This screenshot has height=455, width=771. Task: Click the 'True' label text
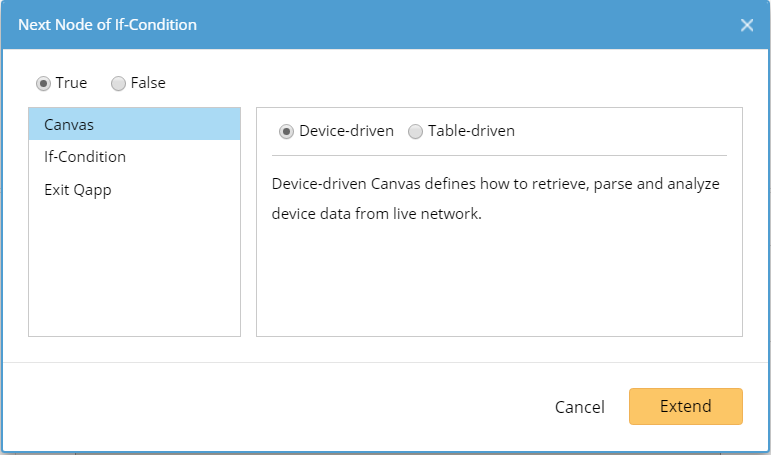click(x=71, y=83)
